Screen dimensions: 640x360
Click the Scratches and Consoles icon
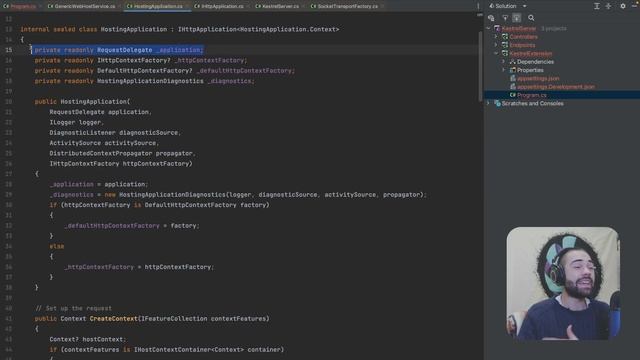coord(497,103)
